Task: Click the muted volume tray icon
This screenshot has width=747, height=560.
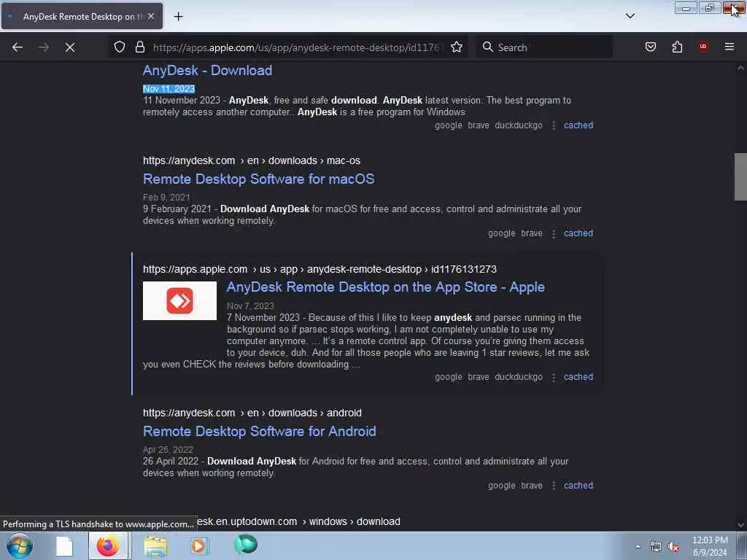Action: [673, 547]
